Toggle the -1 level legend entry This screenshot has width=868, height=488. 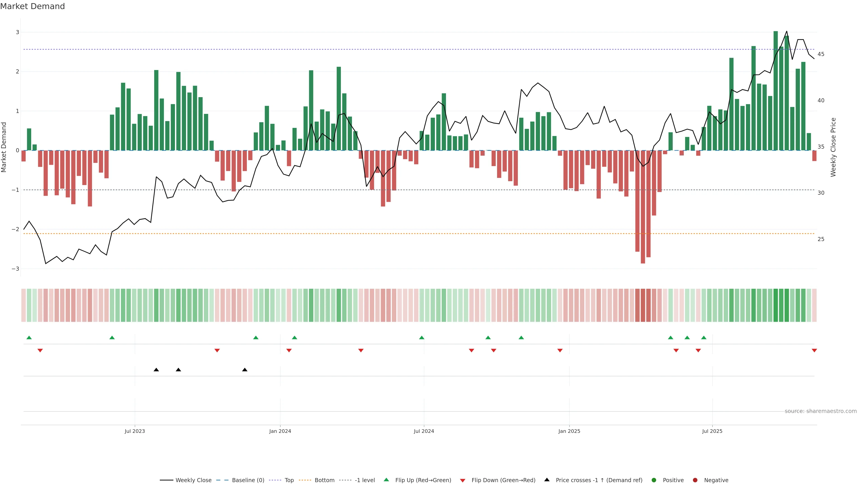[365, 480]
